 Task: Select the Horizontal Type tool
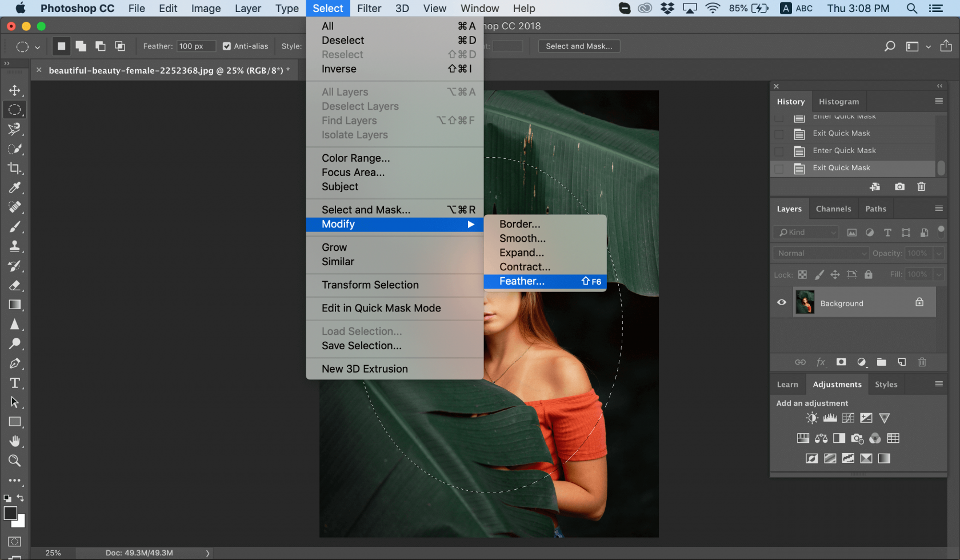(x=15, y=383)
